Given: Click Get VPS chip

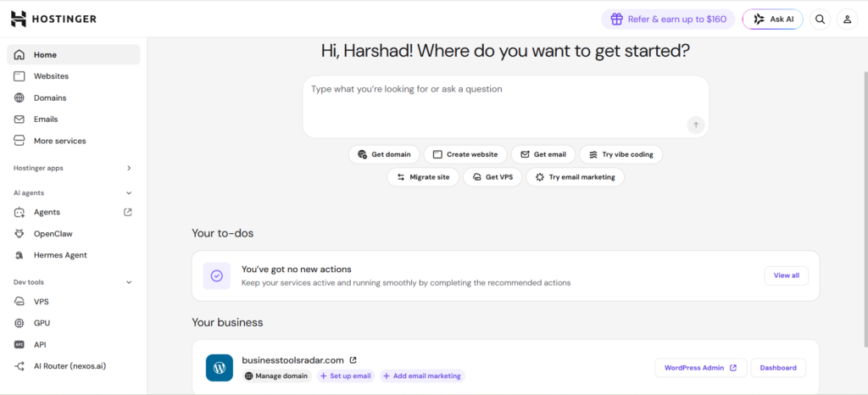Looking at the screenshot, I should (492, 177).
